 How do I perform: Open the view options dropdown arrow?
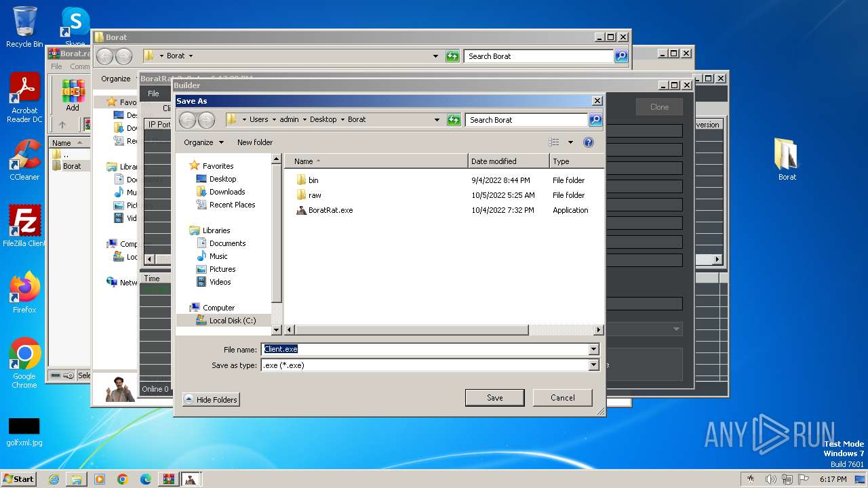(570, 142)
